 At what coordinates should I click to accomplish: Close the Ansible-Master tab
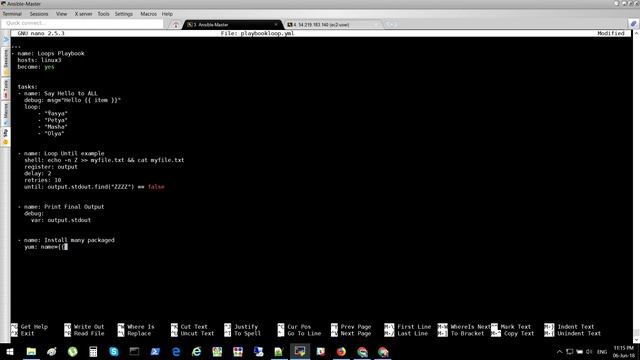[x=276, y=24]
